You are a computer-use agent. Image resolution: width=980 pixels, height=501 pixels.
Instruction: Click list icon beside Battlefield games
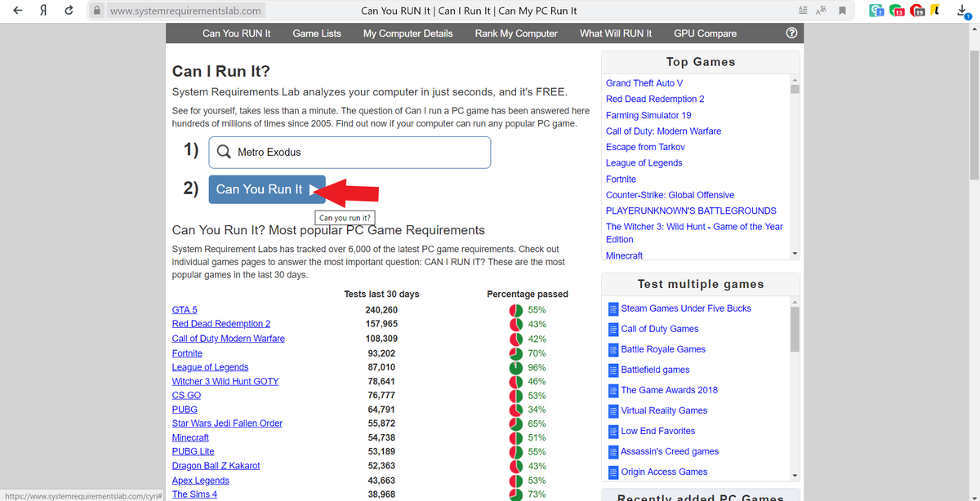coord(613,370)
